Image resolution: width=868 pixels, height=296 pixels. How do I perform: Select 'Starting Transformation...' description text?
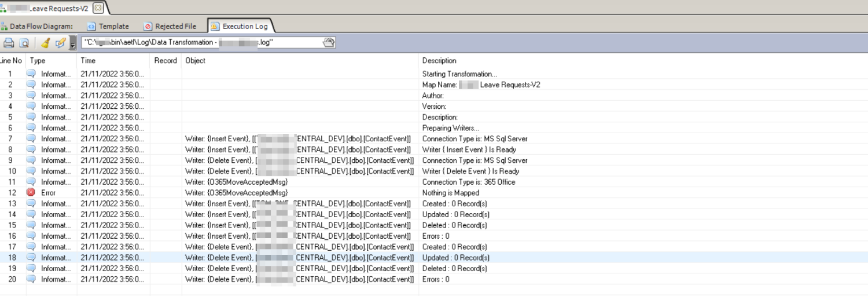coord(459,74)
